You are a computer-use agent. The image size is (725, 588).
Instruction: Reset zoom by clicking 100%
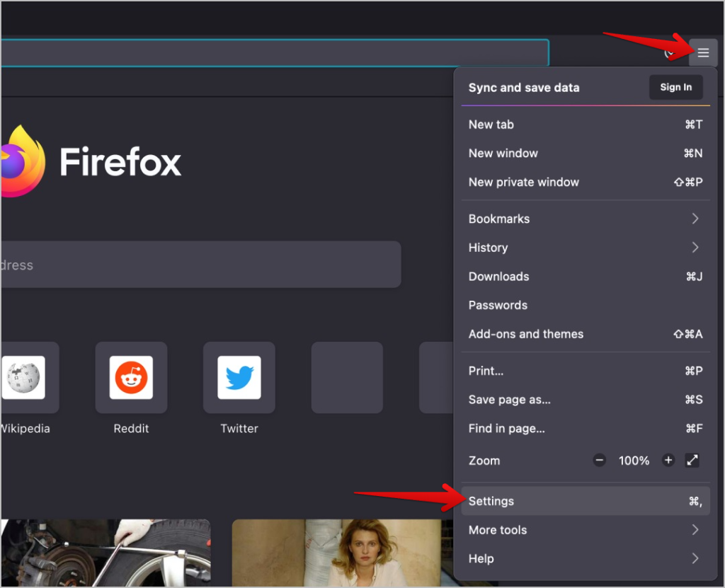coord(634,461)
